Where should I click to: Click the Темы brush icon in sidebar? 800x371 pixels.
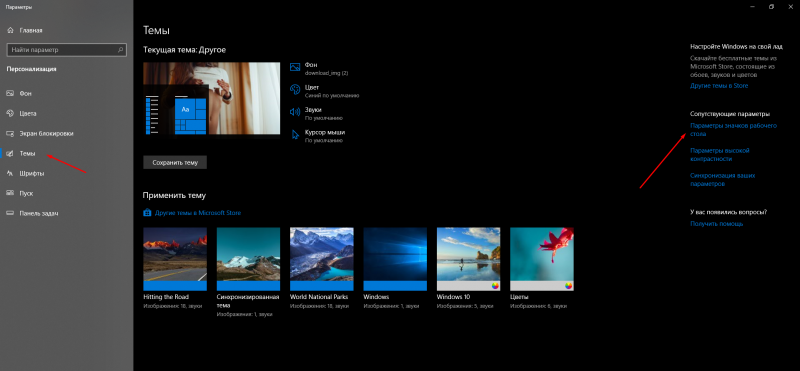pos(10,154)
